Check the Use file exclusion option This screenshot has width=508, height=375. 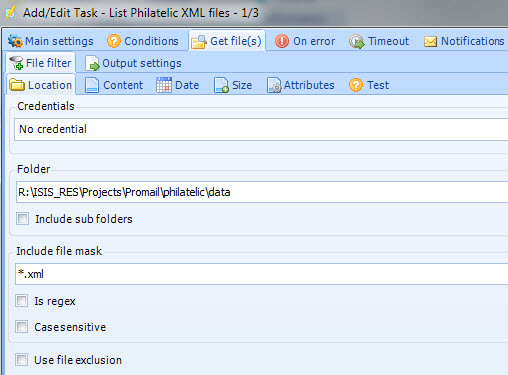pos(22,360)
